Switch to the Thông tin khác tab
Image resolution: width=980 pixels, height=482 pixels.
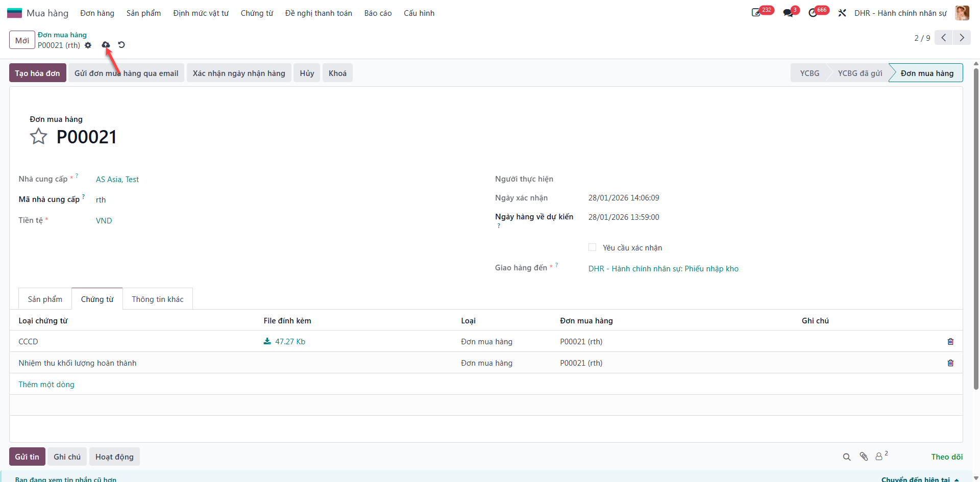pyautogui.click(x=158, y=299)
